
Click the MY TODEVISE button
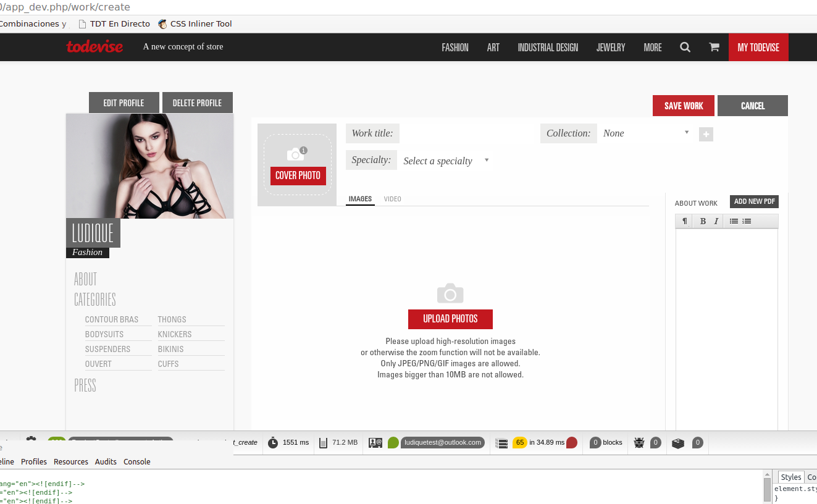click(x=758, y=47)
